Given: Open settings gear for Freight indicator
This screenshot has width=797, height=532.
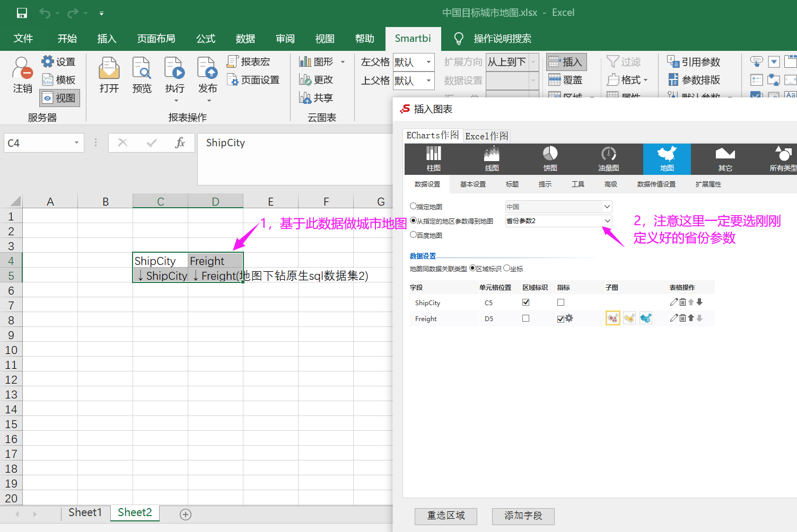Looking at the screenshot, I should coord(569,318).
